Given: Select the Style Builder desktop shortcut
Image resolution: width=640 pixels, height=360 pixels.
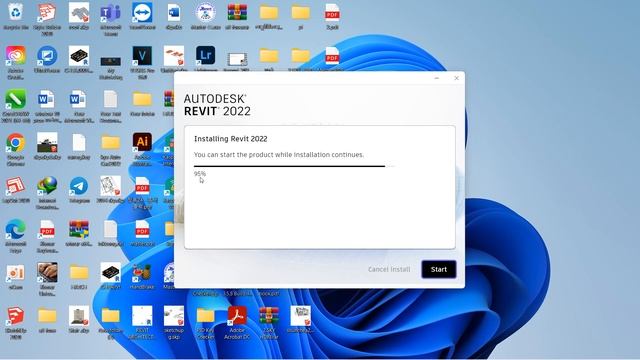Looking at the screenshot, I should pyautogui.click(x=47, y=19).
